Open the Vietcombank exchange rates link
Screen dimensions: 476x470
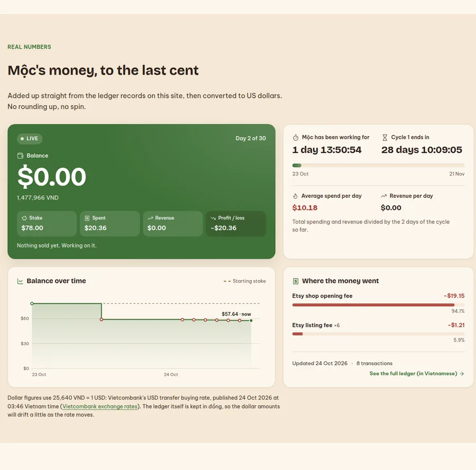point(100,406)
